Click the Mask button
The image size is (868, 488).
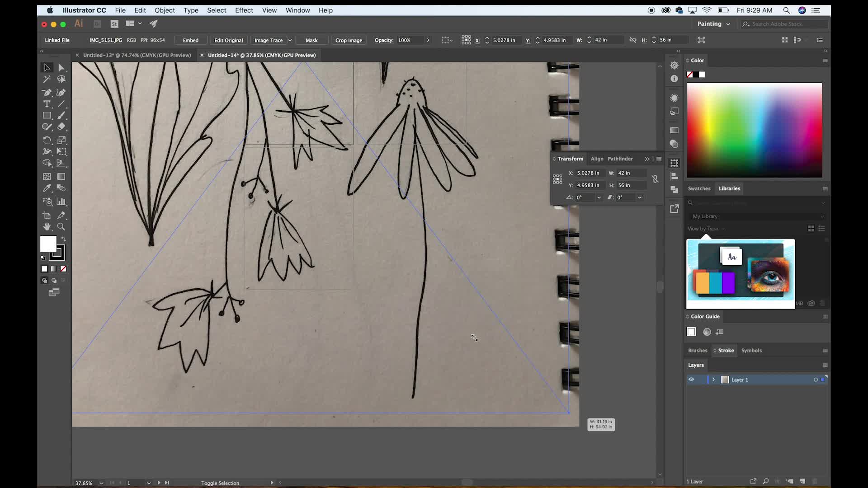click(311, 40)
